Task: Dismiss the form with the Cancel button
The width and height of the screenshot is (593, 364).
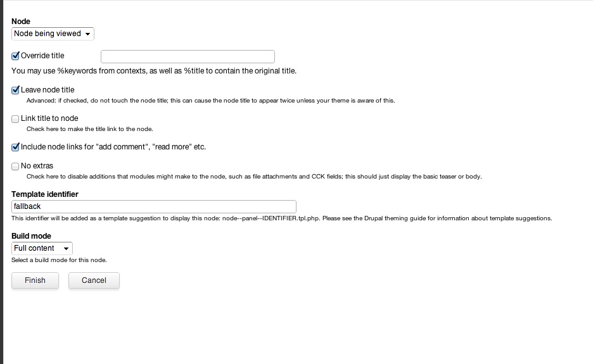Action: [94, 280]
